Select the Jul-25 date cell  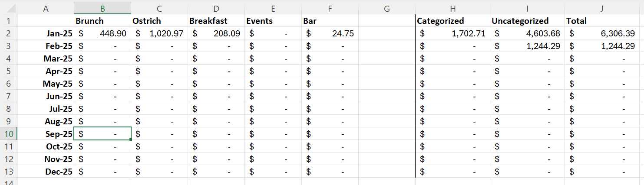[46, 109]
